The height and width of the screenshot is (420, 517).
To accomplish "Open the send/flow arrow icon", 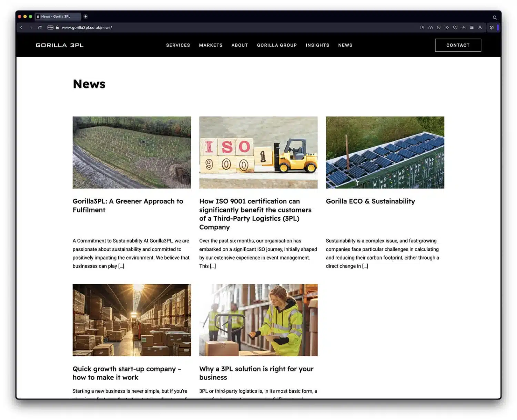I will click(447, 28).
